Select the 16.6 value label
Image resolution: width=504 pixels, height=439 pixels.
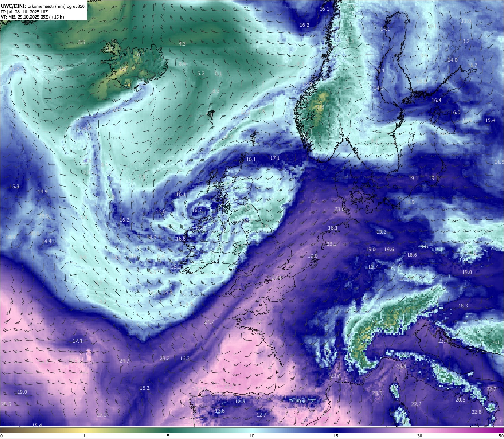181,239
